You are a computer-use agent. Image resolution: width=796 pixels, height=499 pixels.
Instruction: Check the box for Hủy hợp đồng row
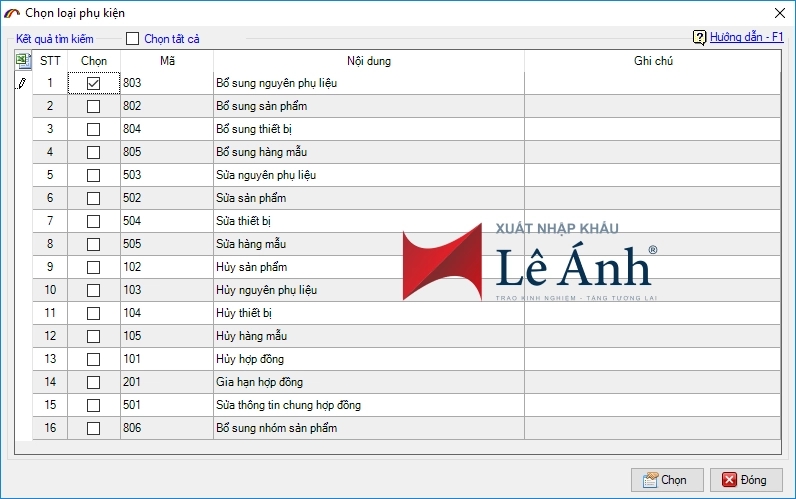[x=94, y=359]
